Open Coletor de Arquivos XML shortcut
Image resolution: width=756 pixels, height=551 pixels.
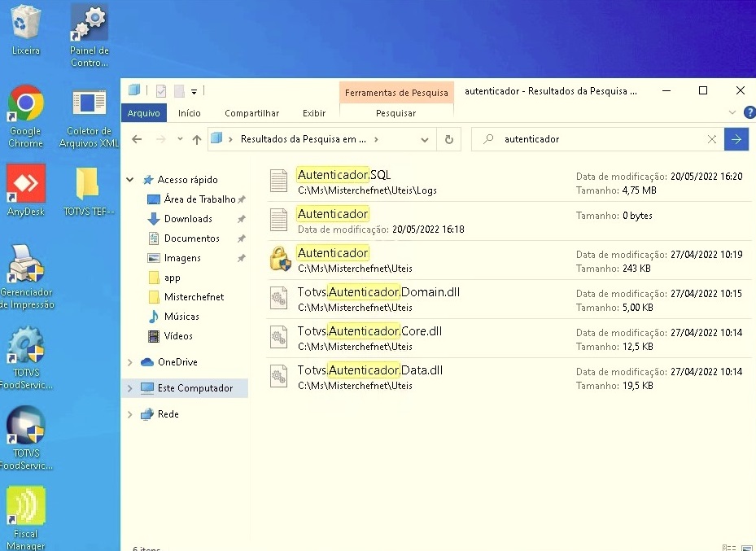tap(90, 116)
